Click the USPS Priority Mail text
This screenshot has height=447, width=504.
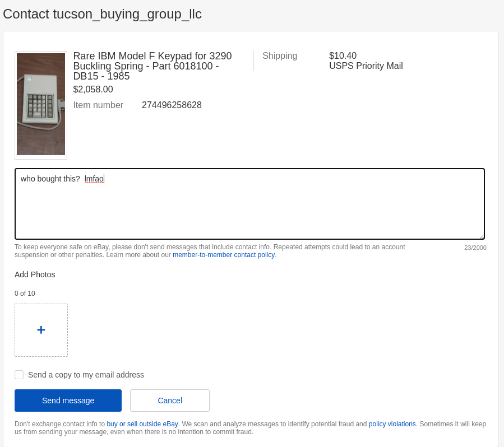(x=366, y=66)
